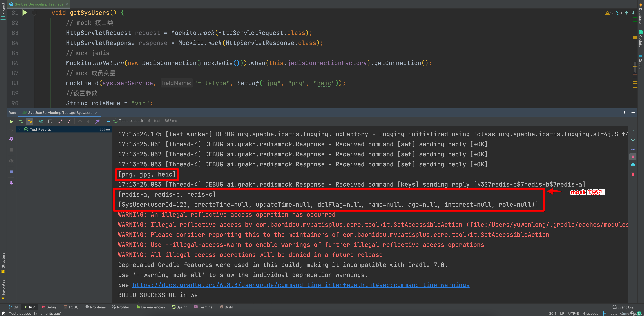Screen dimensions: 644x316
Task: Collapse the Test Results tree node
Action: (x=20, y=129)
